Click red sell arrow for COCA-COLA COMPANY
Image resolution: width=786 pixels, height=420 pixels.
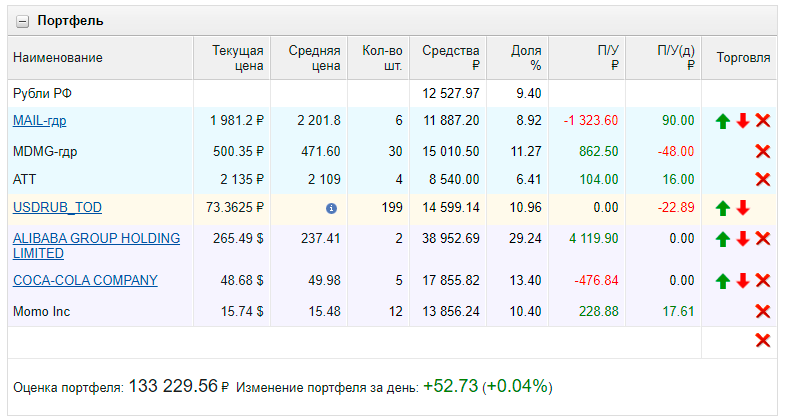click(743, 281)
